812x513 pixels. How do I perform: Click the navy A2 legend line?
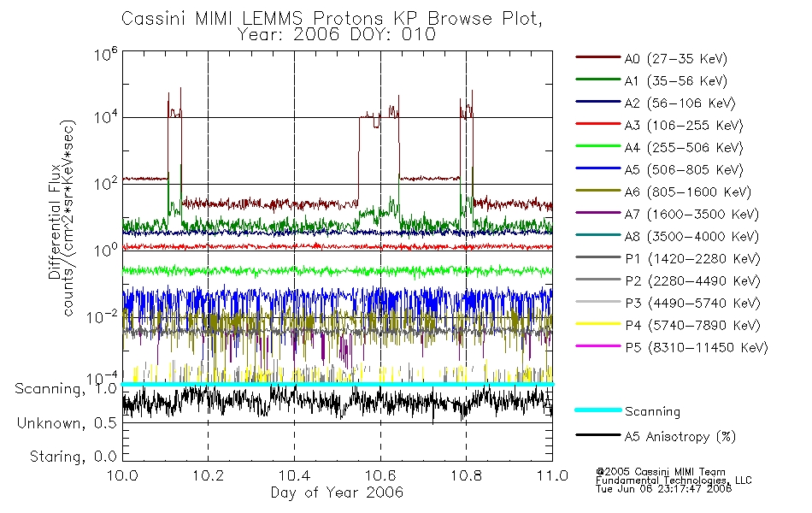(x=598, y=102)
